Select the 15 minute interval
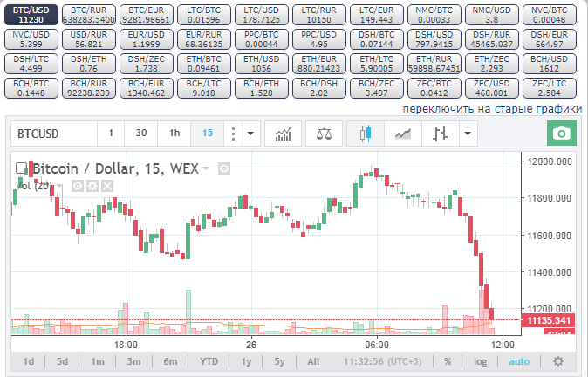The height and width of the screenshot is (377, 588). (x=208, y=134)
